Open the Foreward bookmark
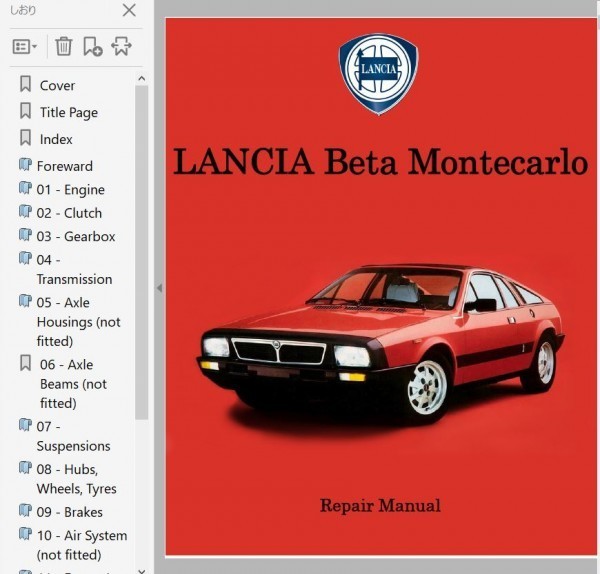 pyautogui.click(x=65, y=166)
